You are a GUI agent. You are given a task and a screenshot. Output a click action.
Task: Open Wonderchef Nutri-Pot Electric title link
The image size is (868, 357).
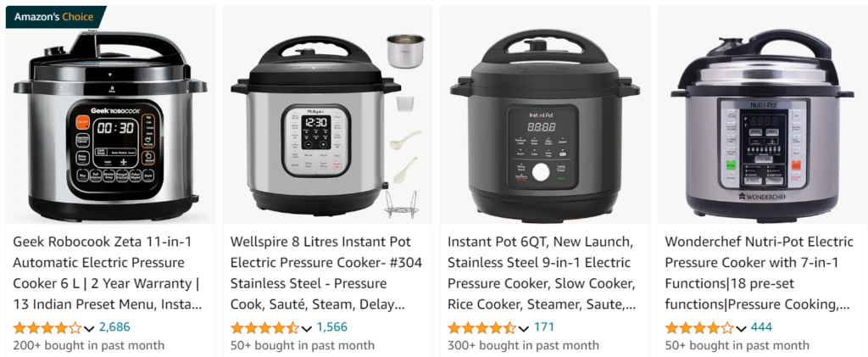[759, 273]
